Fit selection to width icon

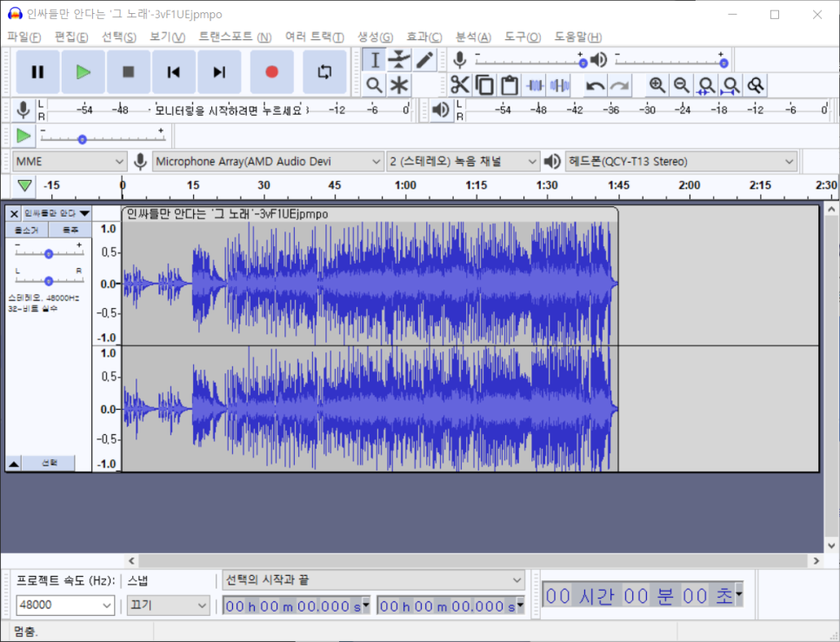coord(706,84)
